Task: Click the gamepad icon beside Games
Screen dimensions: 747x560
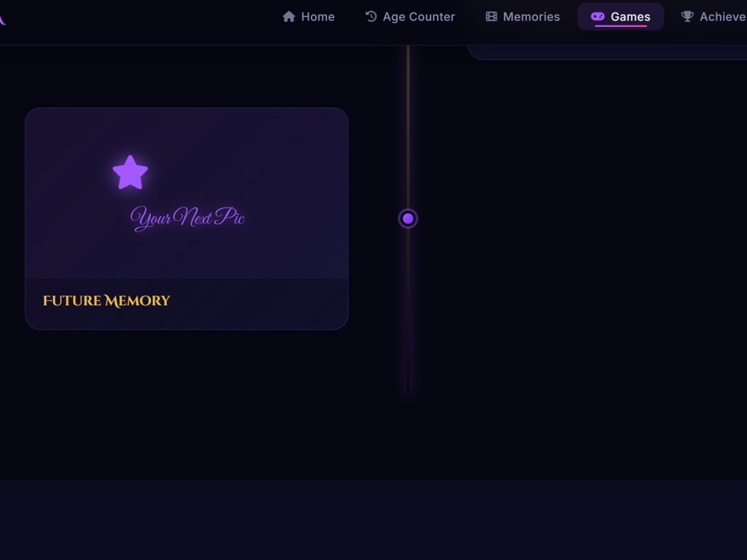Action: (598, 16)
